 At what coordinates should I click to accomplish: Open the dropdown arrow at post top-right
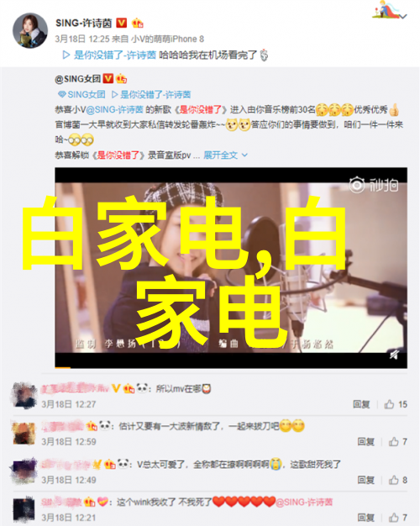coord(403,16)
